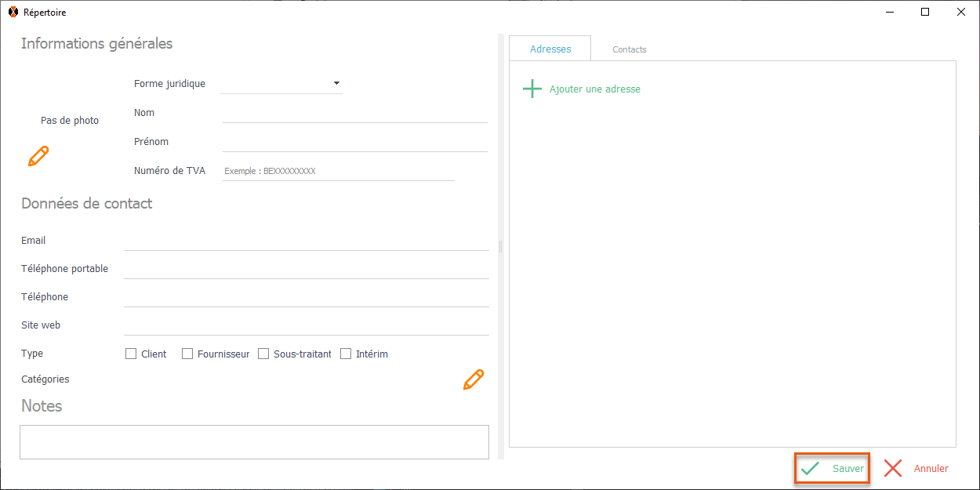This screenshot has width=980, height=490.
Task: Click the orange pencil icon under photo
Action: click(x=38, y=156)
